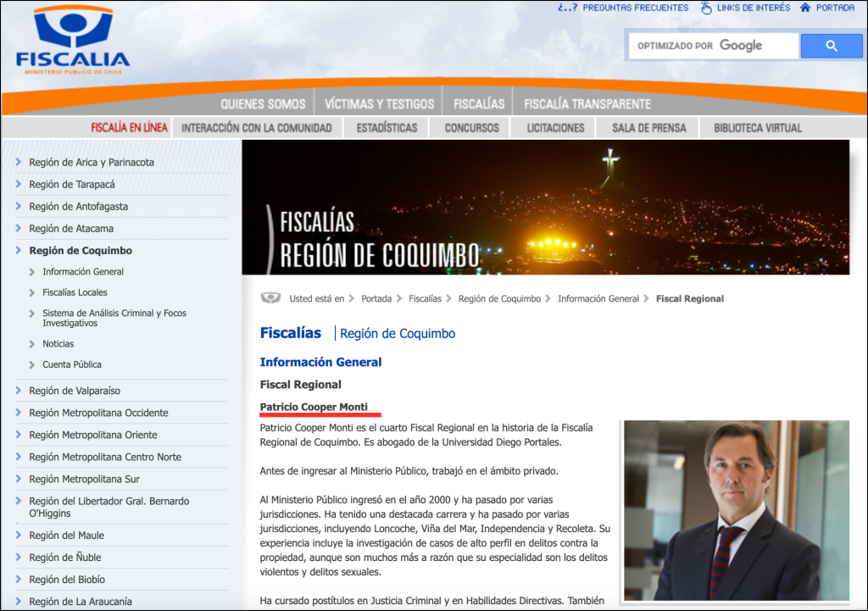Screen dimensions: 868x611
Task: Expand arrow beside Región del Maule
Action: pyautogui.click(x=19, y=536)
